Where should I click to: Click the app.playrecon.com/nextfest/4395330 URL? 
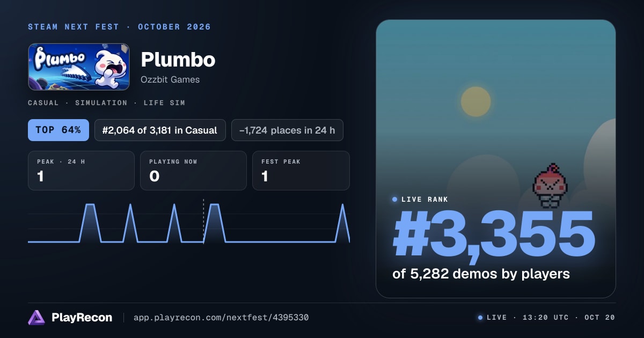pos(221,318)
